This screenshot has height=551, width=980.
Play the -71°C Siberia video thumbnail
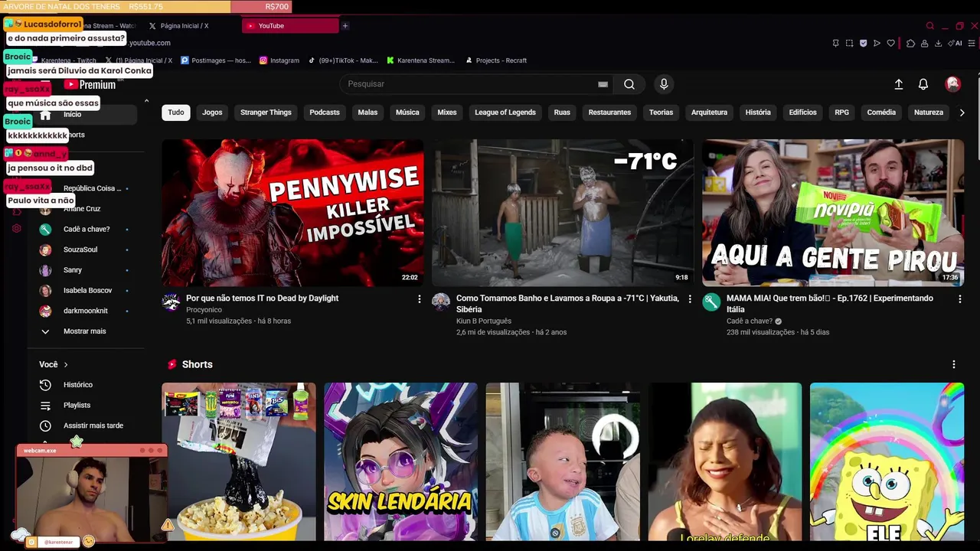pyautogui.click(x=563, y=213)
